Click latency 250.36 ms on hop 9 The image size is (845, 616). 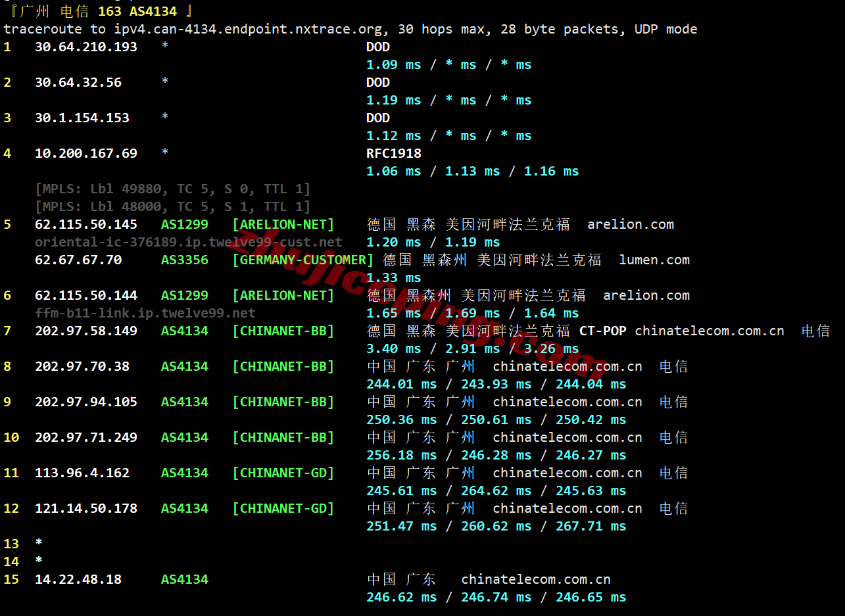tap(402, 419)
